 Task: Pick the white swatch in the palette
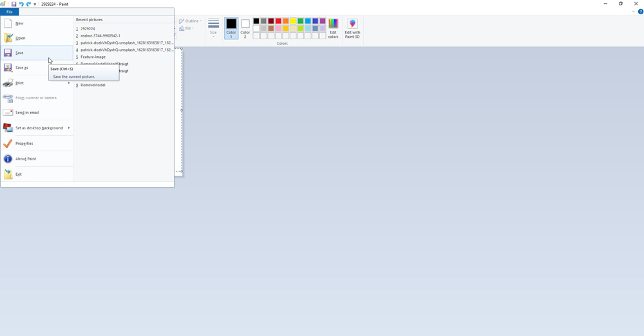pyautogui.click(x=256, y=28)
